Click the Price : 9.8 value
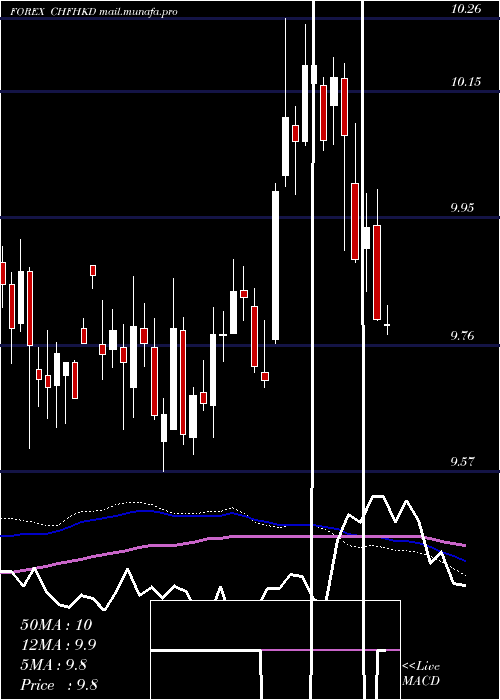 pyautogui.click(x=59, y=685)
